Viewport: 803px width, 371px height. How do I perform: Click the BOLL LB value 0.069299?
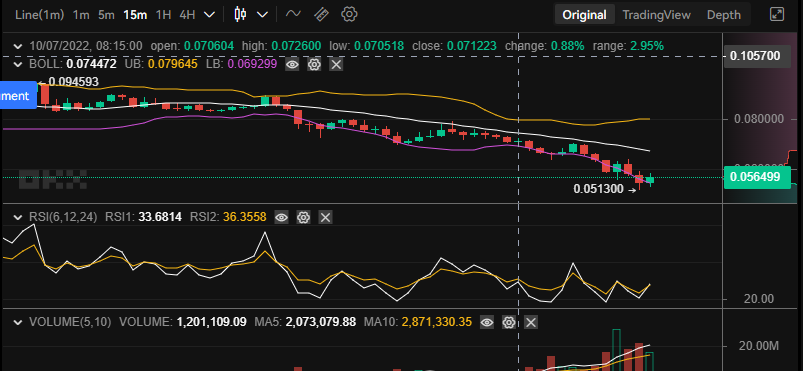[252, 64]
